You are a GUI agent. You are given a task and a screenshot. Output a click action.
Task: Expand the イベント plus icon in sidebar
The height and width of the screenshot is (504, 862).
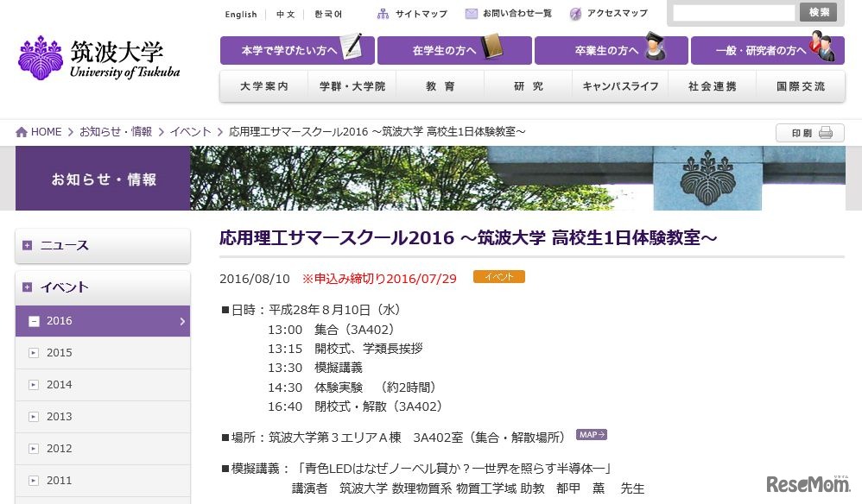point(27,287)
